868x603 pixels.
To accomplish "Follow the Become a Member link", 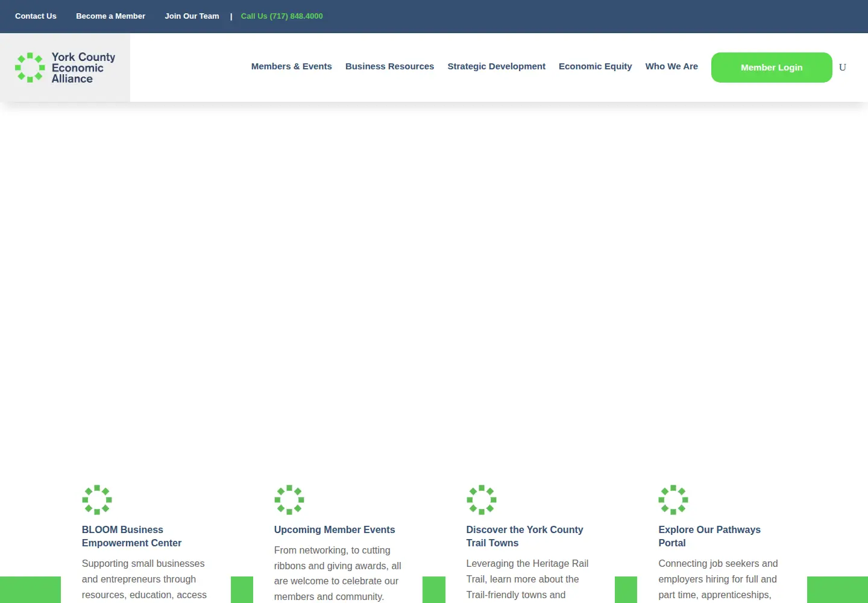I will 111,16.
